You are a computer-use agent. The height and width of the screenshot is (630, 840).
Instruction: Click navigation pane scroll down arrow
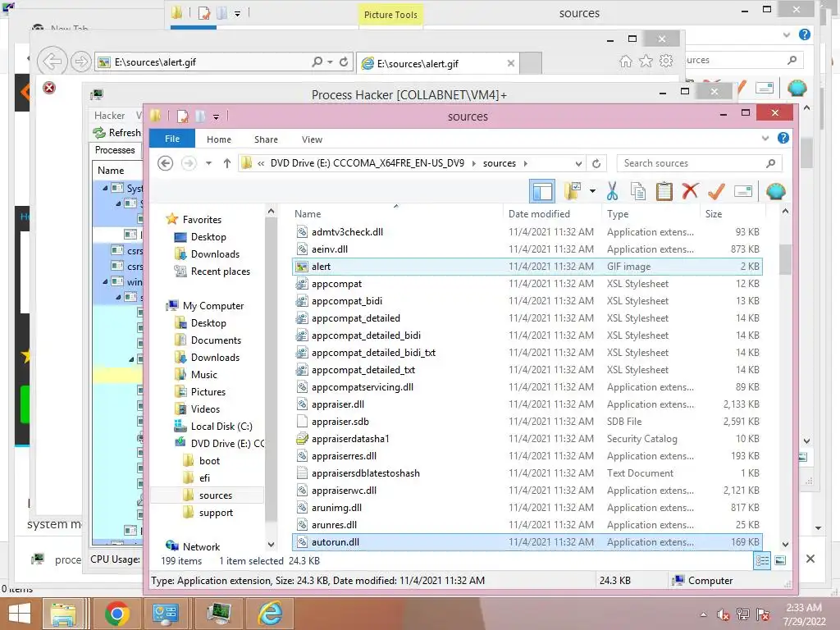[x=271, y=545]
